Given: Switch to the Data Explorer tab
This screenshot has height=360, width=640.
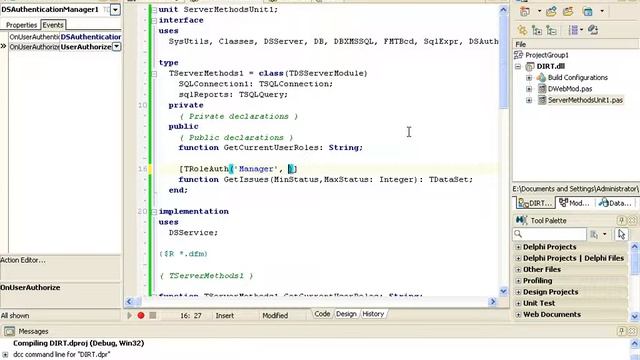Looking at the screenshot, I should [616, 203].
